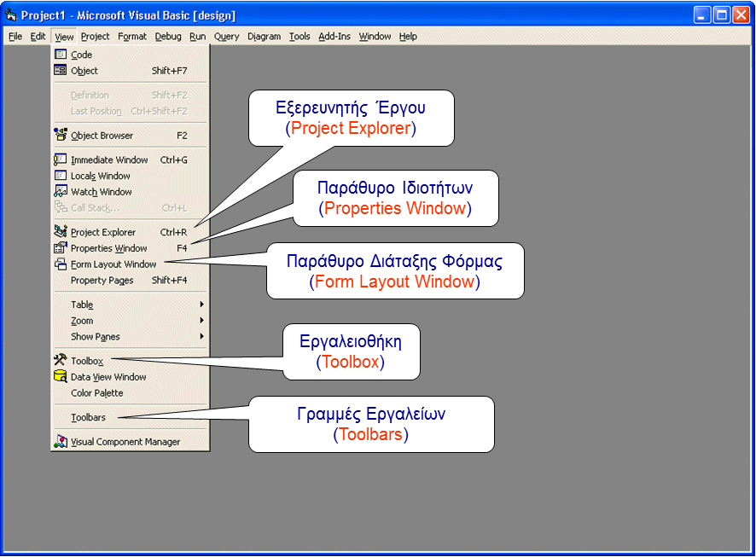Image resolution: width=756 pixels, height=557 pixels.
Task: Choose Project Explorer Ctrl+R entry
Action: 131,232
